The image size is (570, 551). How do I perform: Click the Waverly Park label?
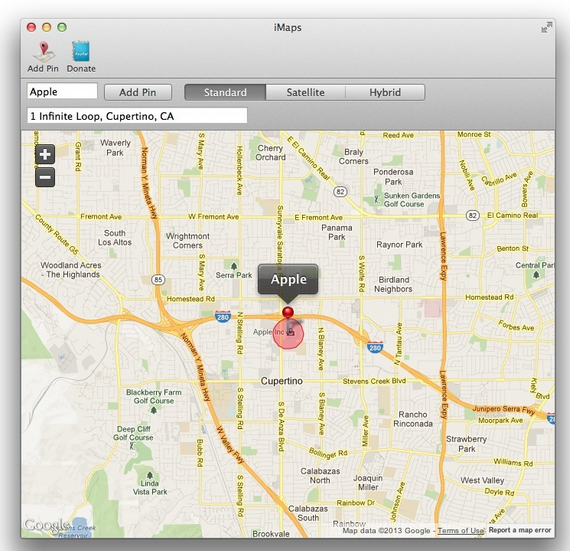[115, 148]
